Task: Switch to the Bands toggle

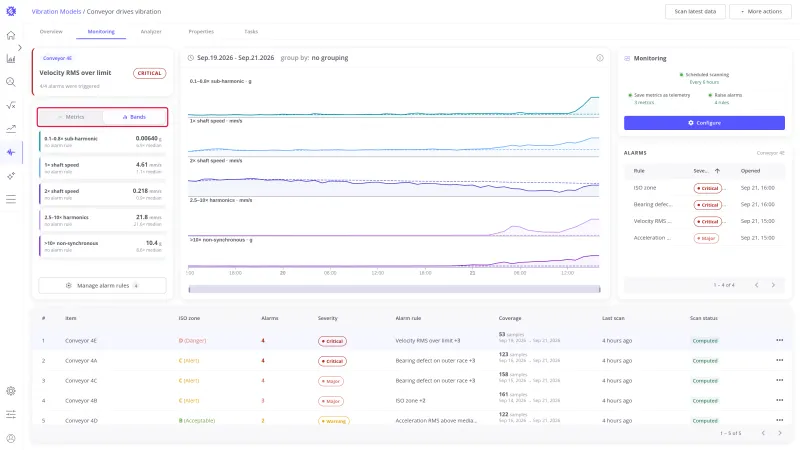Action: tap(134, 117)
